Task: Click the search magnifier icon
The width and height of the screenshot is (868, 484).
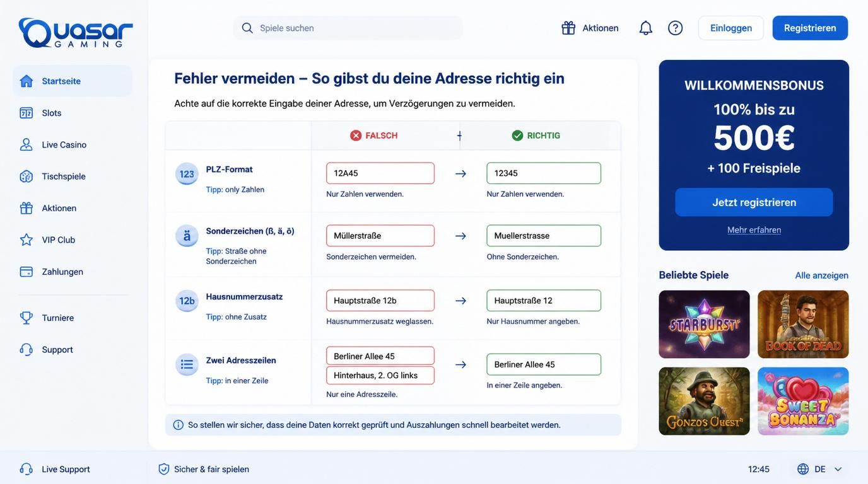Action: pyautogui.click(x=247, y=28)
